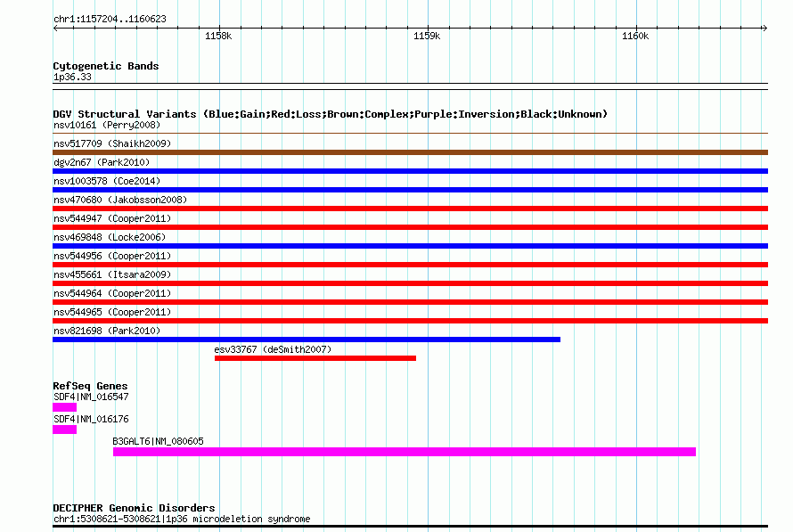Select the red nsv544947 loss bar
The image size is (793, 532).
pyautogui.click(x=410, y=227)
